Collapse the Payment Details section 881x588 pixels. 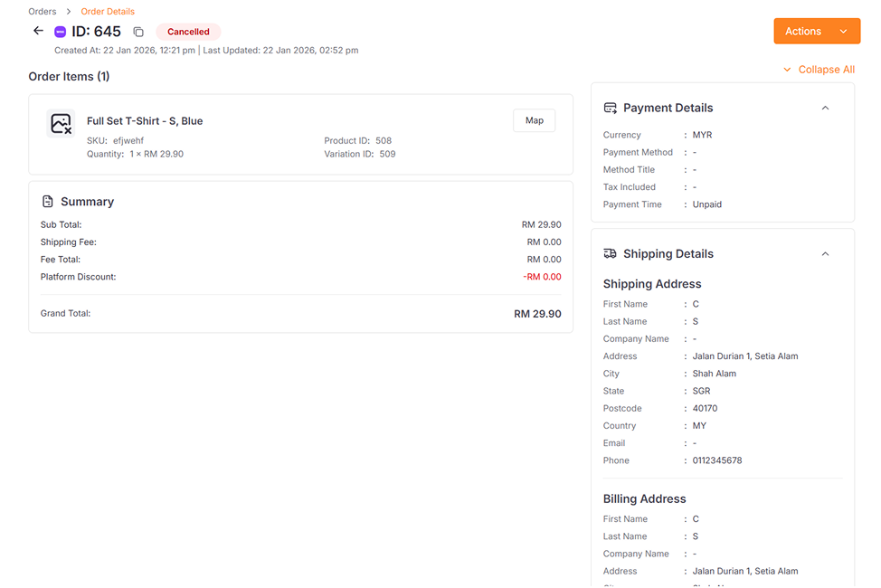click(x=825, y=108)
